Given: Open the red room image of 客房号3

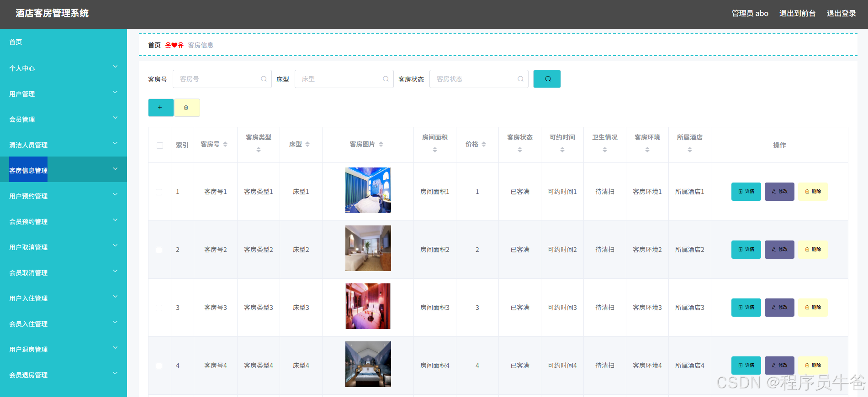Looking at the screenshot, I should (368, 306).
